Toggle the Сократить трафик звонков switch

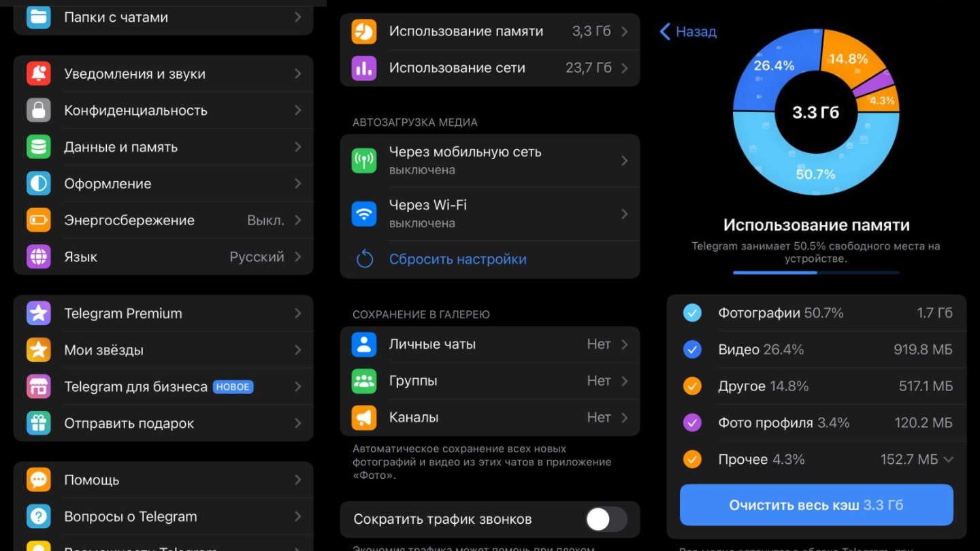coord(606,520)
